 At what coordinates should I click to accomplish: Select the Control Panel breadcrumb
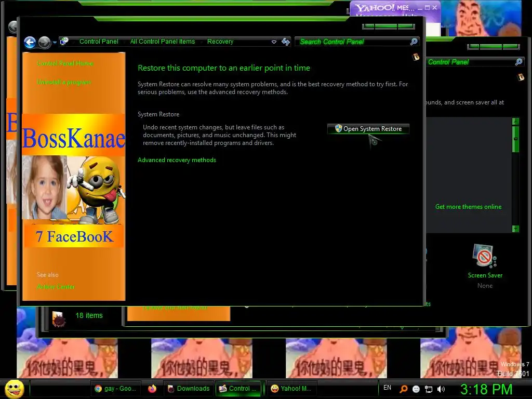[99, 42]
